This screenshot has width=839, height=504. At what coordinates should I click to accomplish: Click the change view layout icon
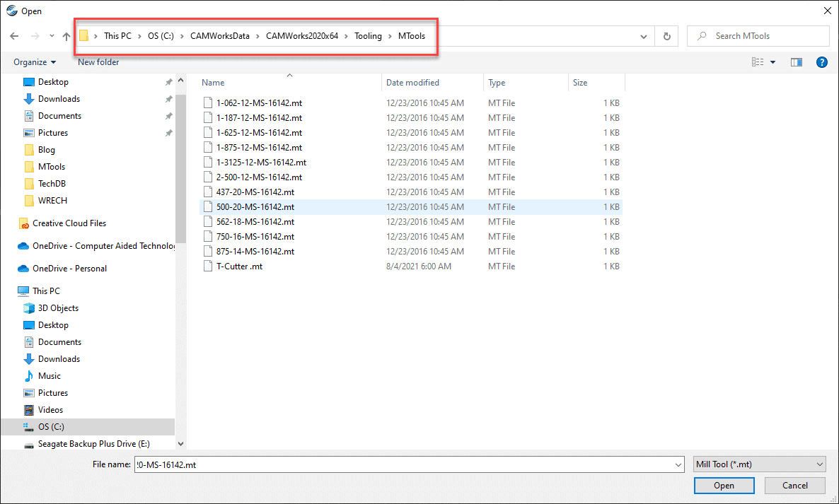pos(758,62)
